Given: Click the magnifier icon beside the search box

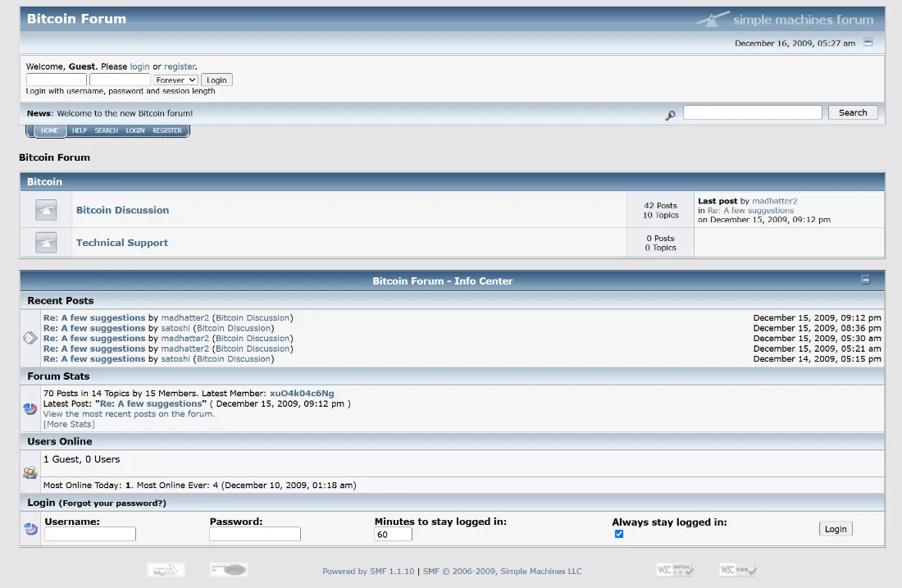Looking at the screenshot, I should pyautogui.click(x=670, y=115).
